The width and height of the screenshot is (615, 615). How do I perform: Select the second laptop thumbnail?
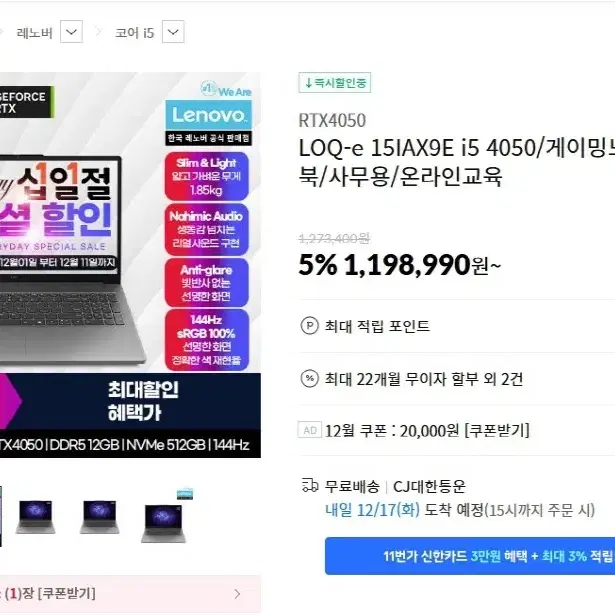pos(100,517)
